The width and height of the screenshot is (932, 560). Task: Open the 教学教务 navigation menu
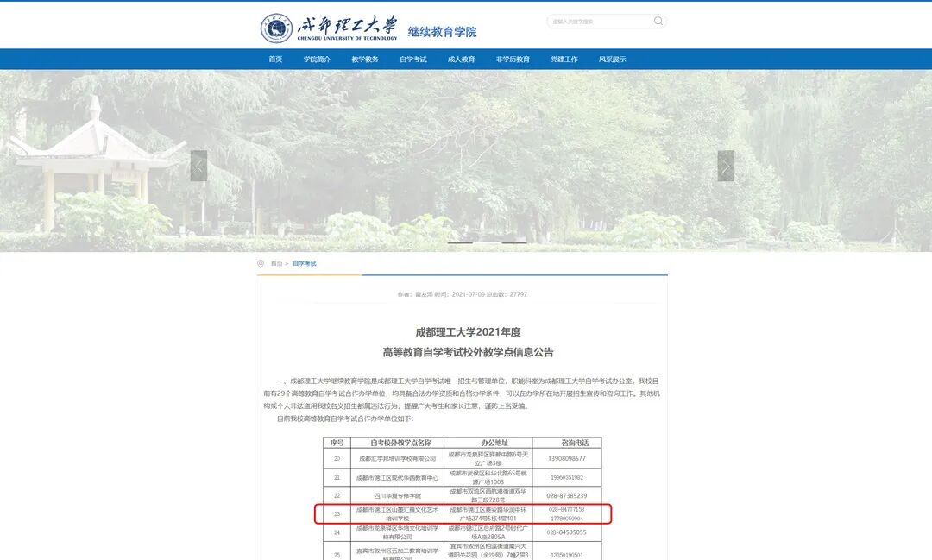(x=367, y=59)
